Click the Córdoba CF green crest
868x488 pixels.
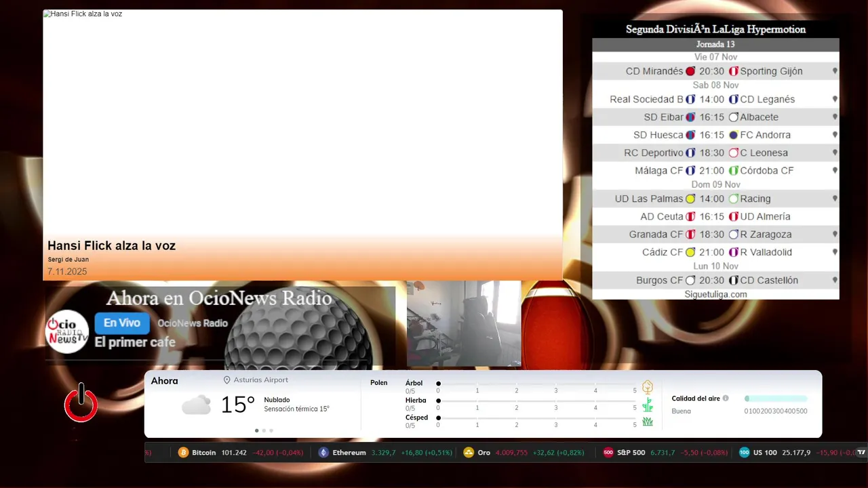pos(733,171)
